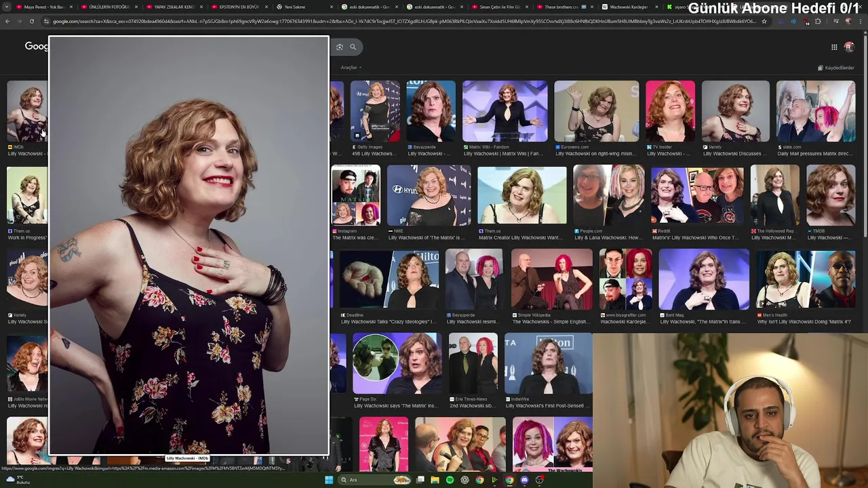Screen dimensions: 868x488
Task: Open File Explorer from the taskbar
Action: coord(435,480)
